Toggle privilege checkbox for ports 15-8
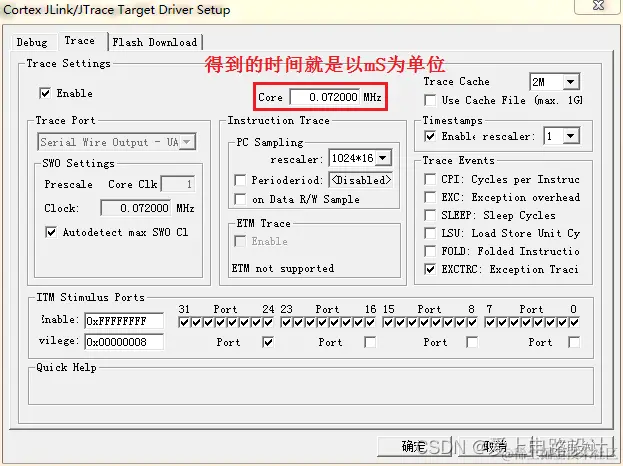 472,342
